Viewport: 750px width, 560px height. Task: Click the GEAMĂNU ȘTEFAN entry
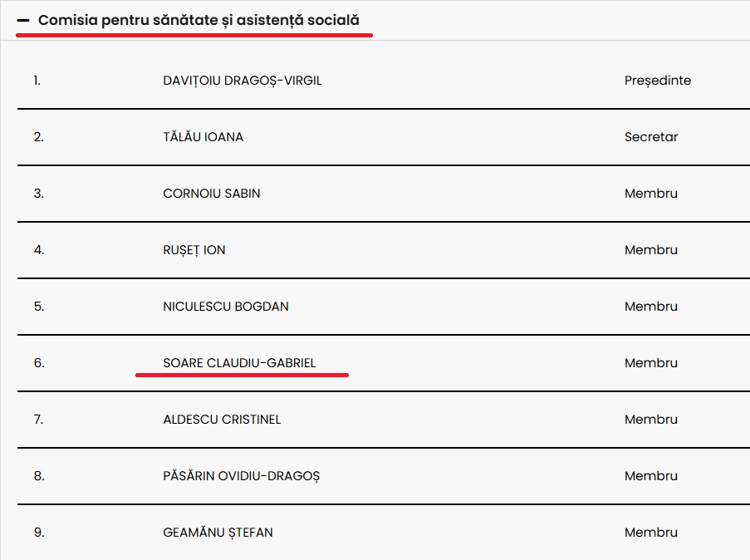pyautogui.click(x=218, y=533)
